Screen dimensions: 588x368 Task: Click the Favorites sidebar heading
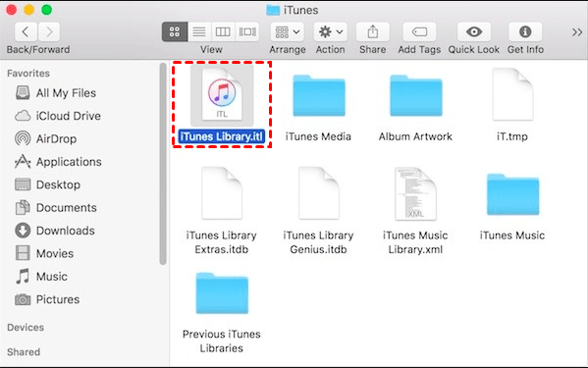[28, 74]
